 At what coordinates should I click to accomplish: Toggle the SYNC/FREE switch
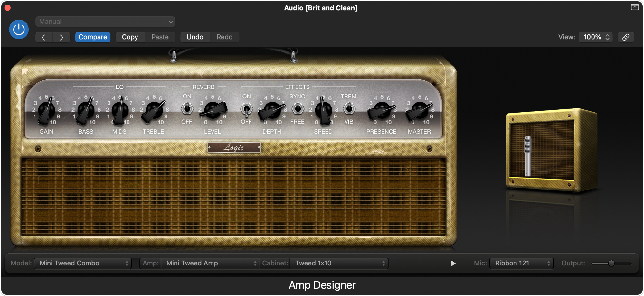tap(298, 108)
